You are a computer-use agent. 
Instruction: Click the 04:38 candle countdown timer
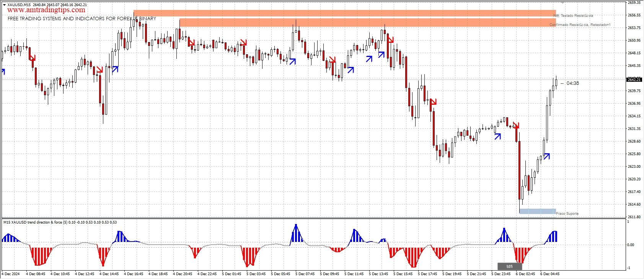click(572, 83)
